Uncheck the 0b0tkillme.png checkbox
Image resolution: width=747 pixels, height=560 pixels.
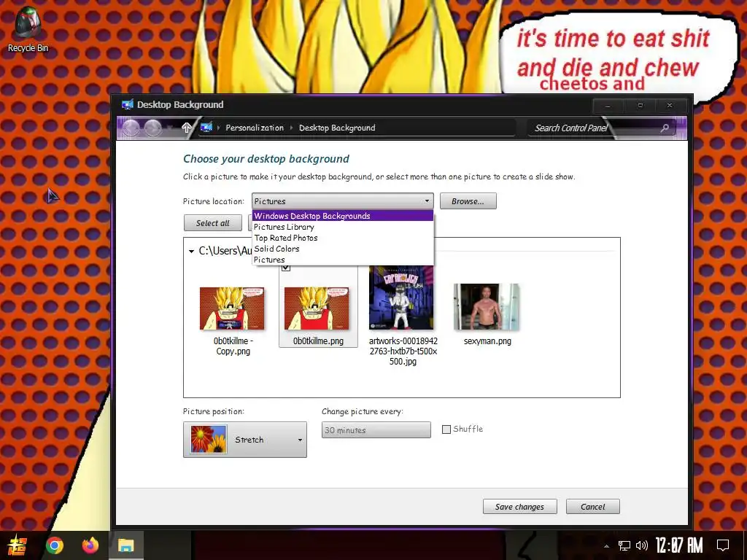pyautogui.click(x=286, y=267)
